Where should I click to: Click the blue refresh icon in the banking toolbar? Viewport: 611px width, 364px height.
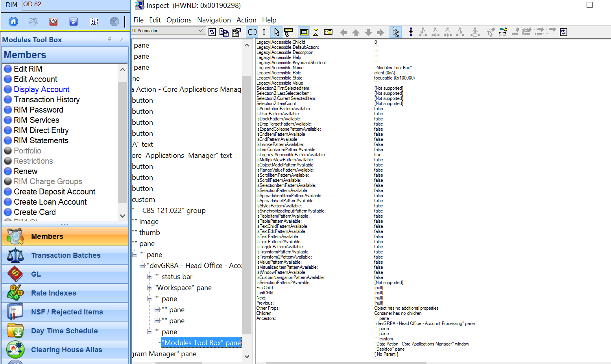(x=73, y=22)
